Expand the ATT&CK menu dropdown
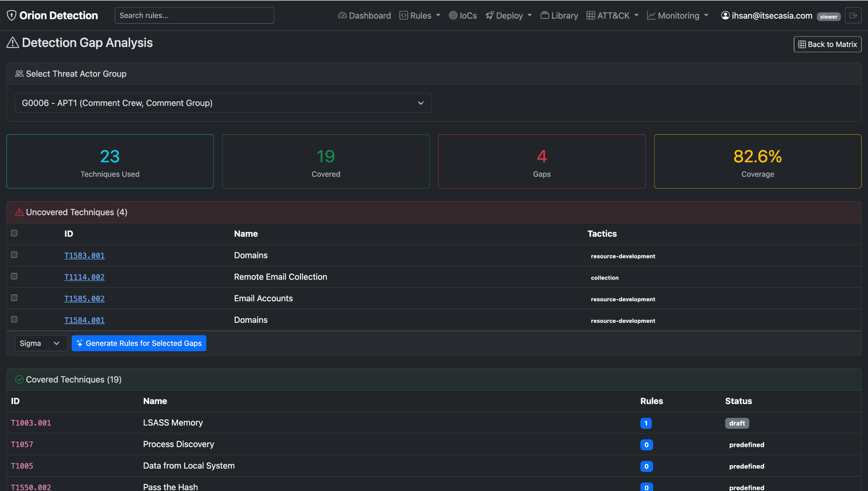 coord(612,16)
